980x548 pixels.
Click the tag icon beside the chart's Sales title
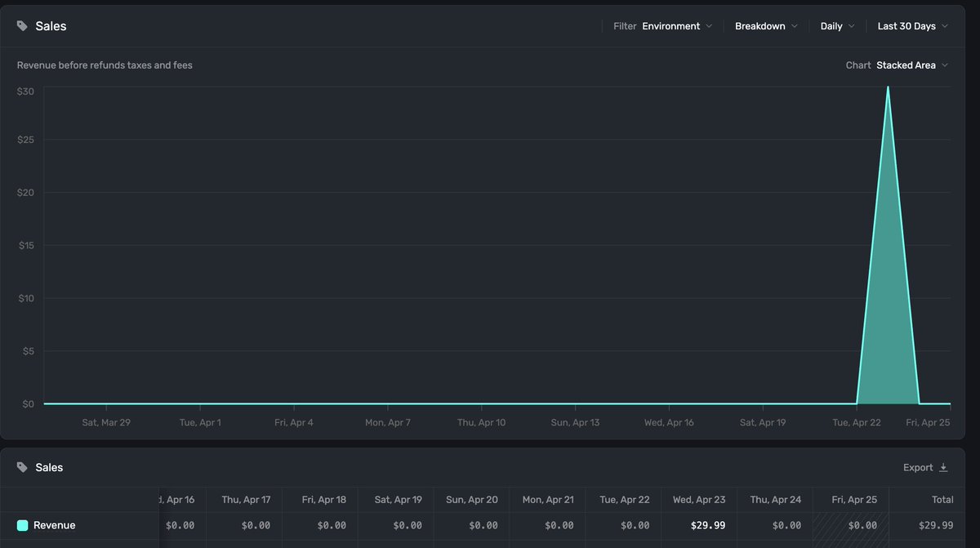22,26
